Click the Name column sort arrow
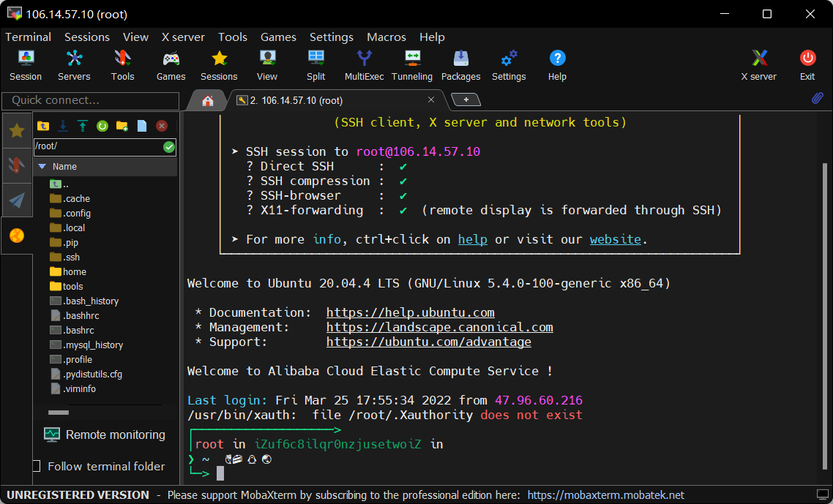Screen dimensions: 833x504 point(42,167)
